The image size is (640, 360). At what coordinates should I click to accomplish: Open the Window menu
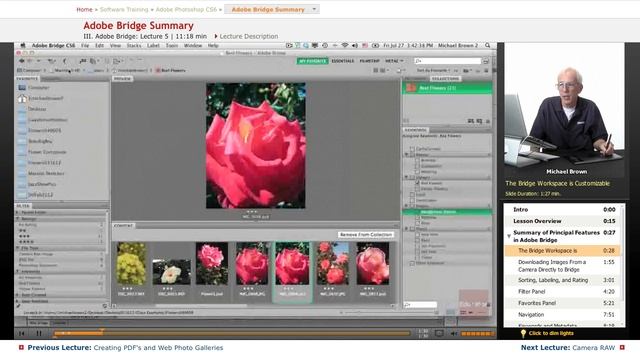point(193,45)
